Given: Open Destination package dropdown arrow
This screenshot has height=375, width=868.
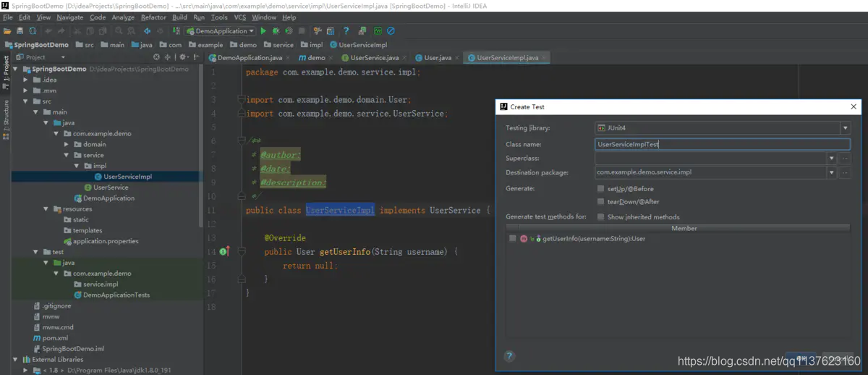Looking at the screenshot, I should click(x=832, y=172).
